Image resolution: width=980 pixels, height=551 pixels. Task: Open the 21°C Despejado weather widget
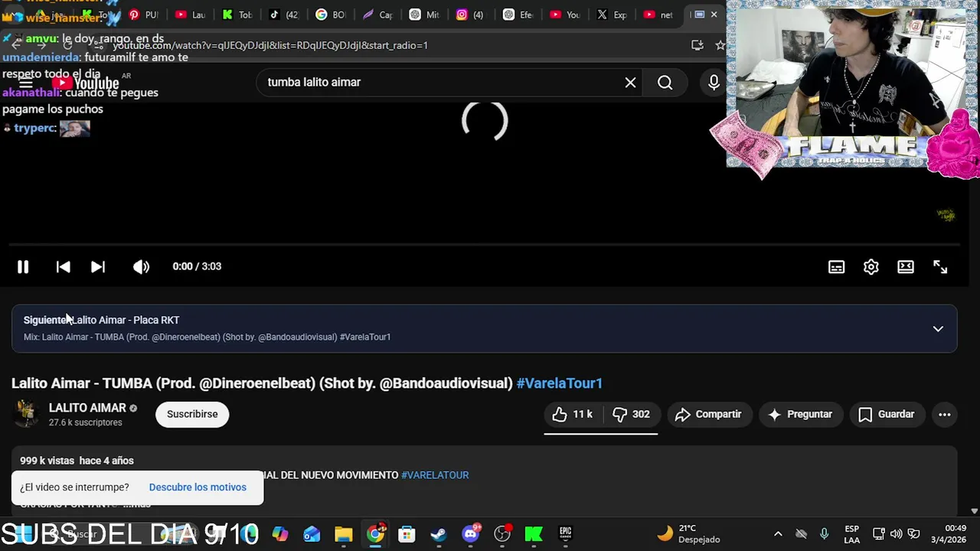689,533
